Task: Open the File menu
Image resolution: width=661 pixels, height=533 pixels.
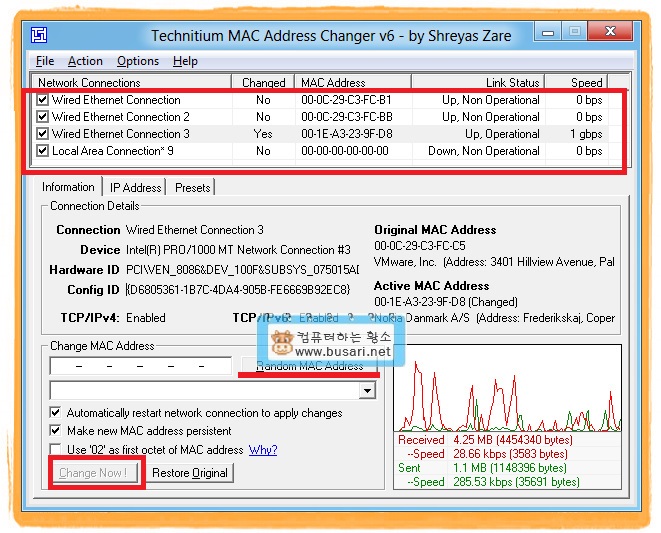Action: tap(45, 61)
